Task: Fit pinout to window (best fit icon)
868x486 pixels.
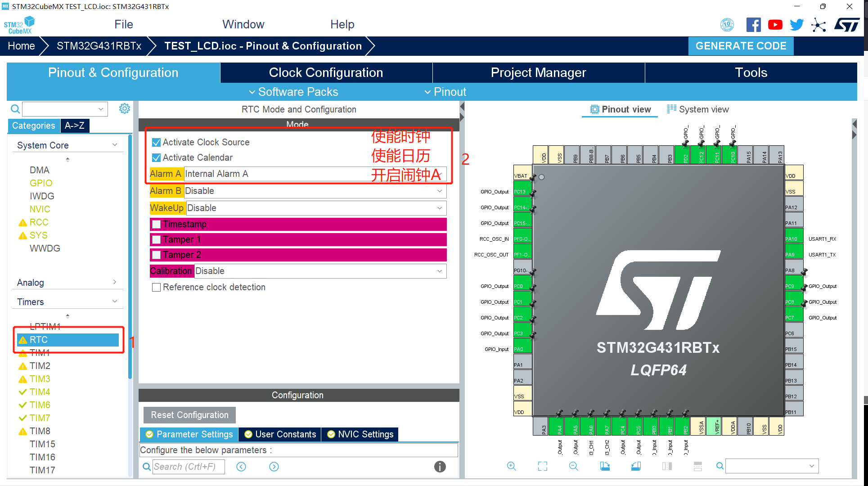Action: point(543,466)
